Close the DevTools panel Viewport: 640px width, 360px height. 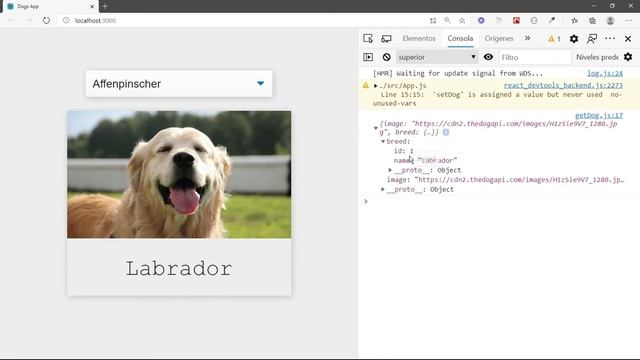[x=628, y=39]
